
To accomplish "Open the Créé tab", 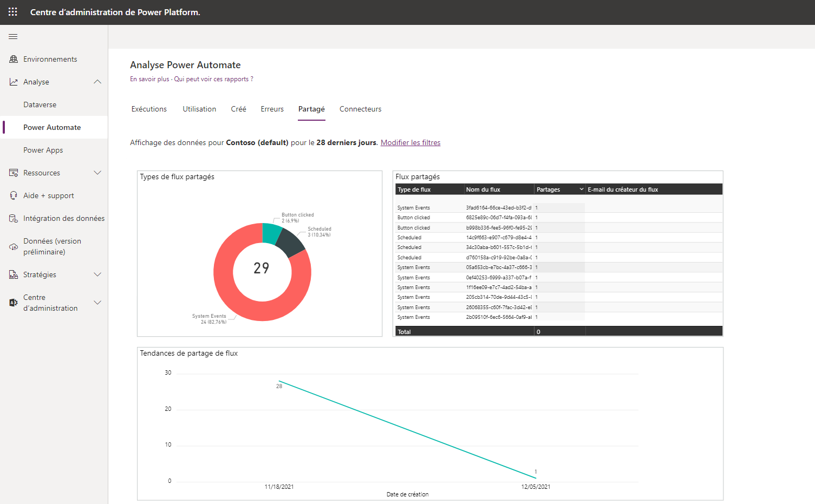I will (238, 109).
